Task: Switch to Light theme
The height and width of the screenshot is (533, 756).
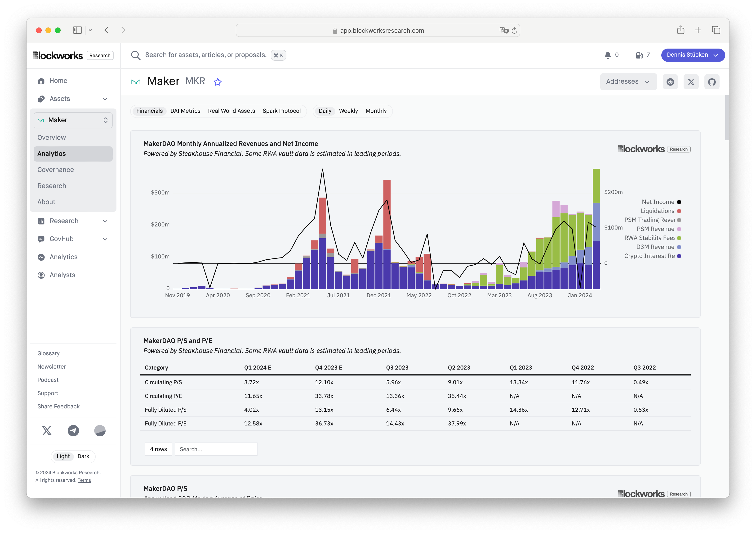Action: pyautogui.click(x=63, y=456)
